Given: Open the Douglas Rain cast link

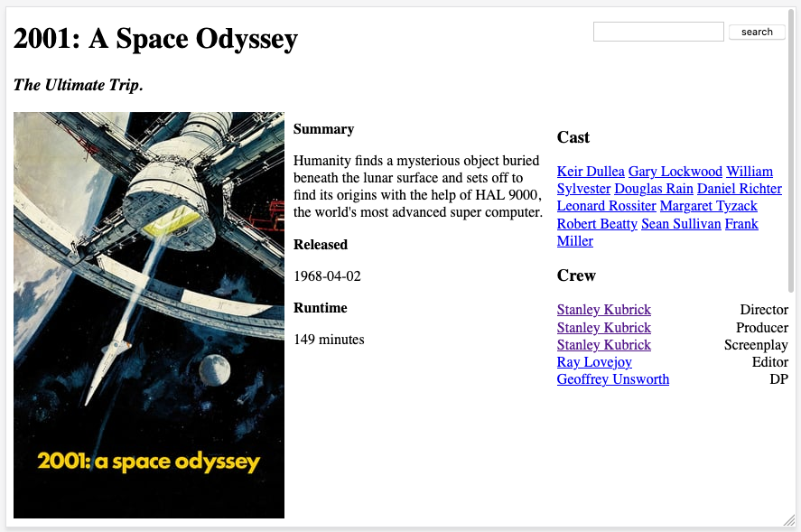Looking at the screenshot, I should (654, 189).
